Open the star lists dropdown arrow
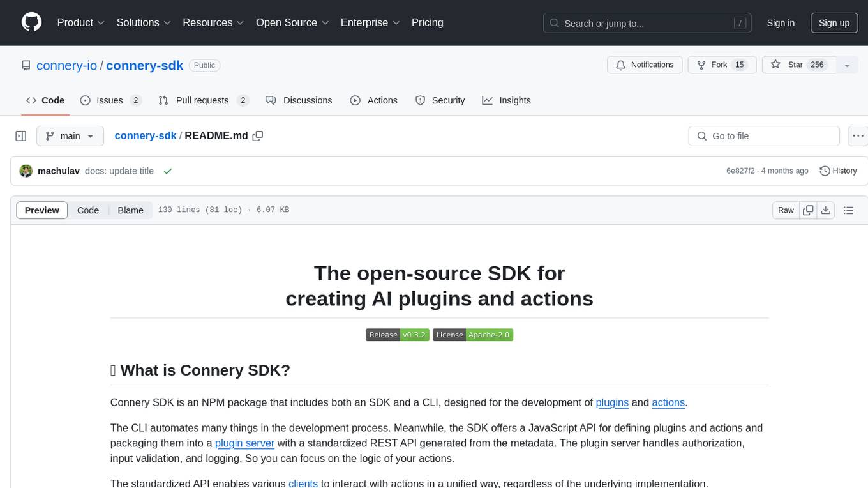The width and height of the screenshot is (868, 488). 847,65
